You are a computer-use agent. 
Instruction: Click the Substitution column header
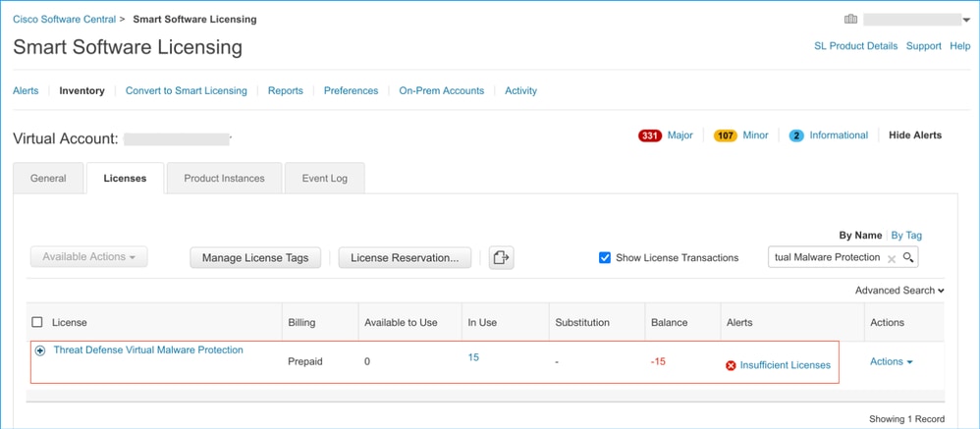tap(582, 323)
